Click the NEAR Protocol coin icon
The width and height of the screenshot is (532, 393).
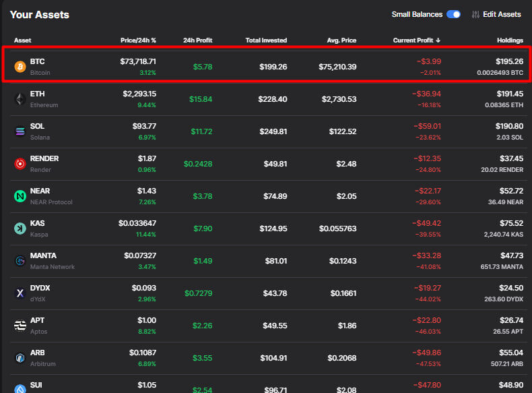tap(20, 196)
